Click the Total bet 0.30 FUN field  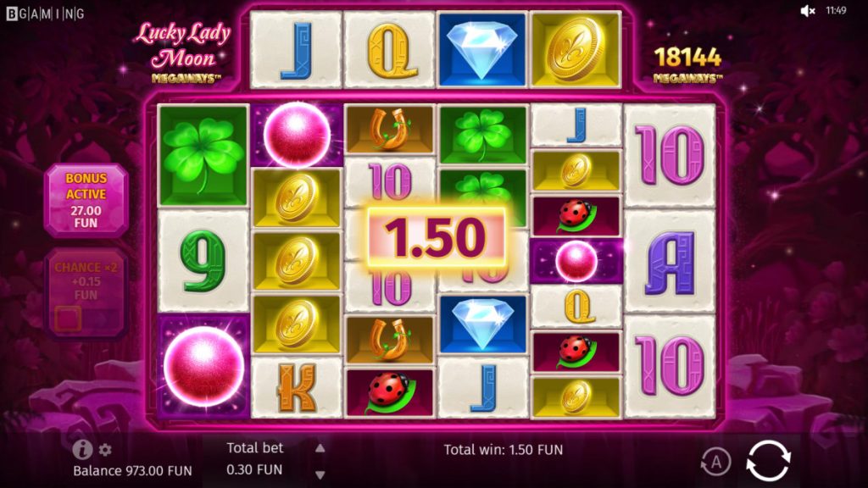[x=254, y=458]
